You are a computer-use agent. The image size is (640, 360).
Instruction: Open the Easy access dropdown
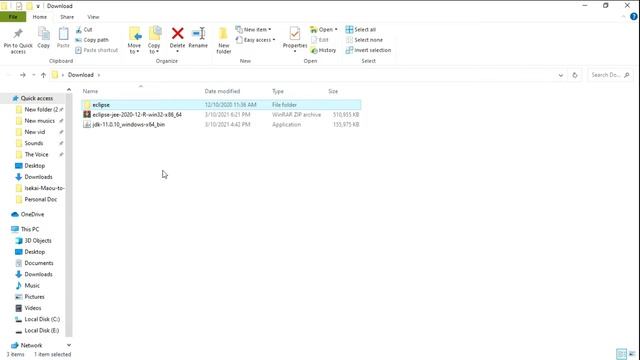point(255,40)
